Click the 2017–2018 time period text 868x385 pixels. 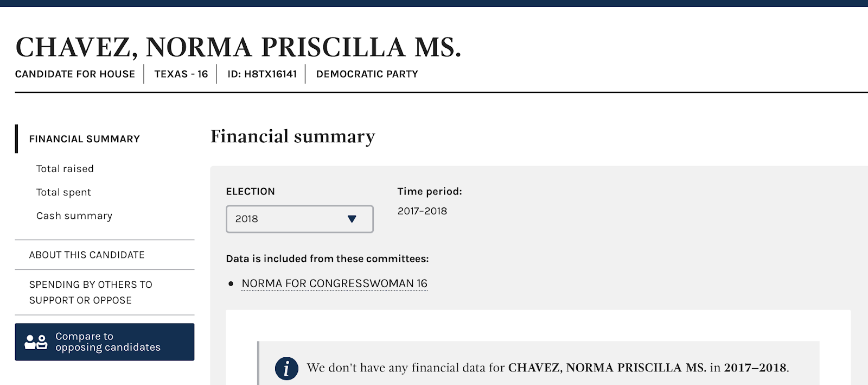(x=422, y=211)
